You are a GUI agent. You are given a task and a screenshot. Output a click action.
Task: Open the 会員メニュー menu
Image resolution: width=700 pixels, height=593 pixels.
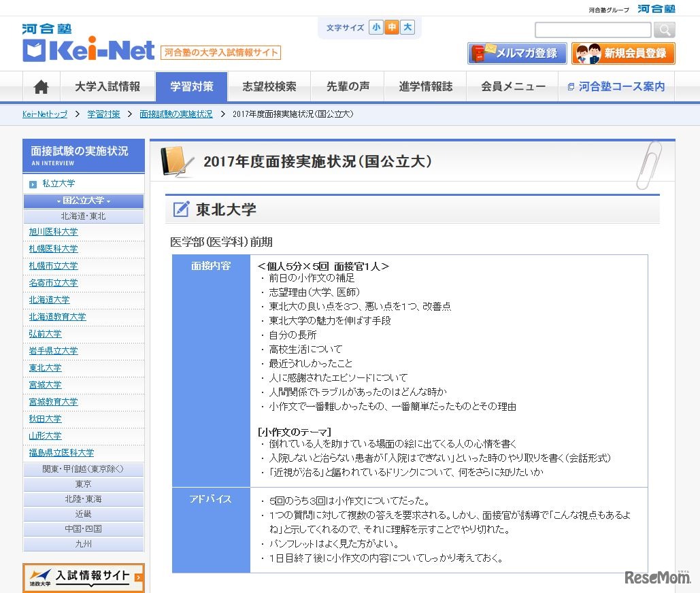point(512,86)
